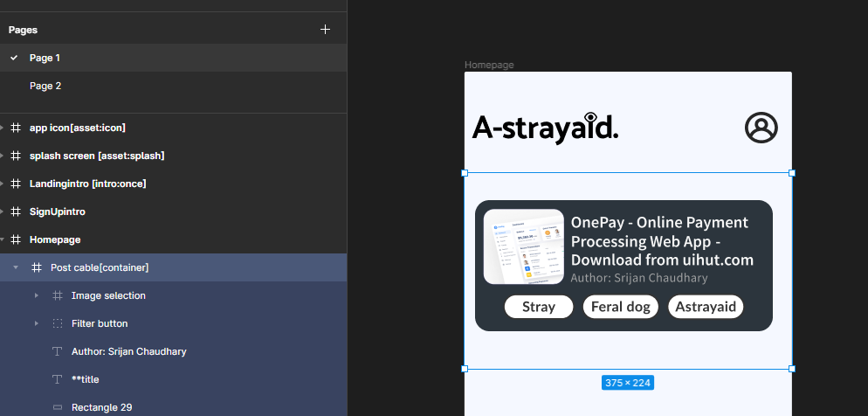The image size is (868, 416).
Task: Click bottom-left selection resize handle
Action: tap(465, 369)
